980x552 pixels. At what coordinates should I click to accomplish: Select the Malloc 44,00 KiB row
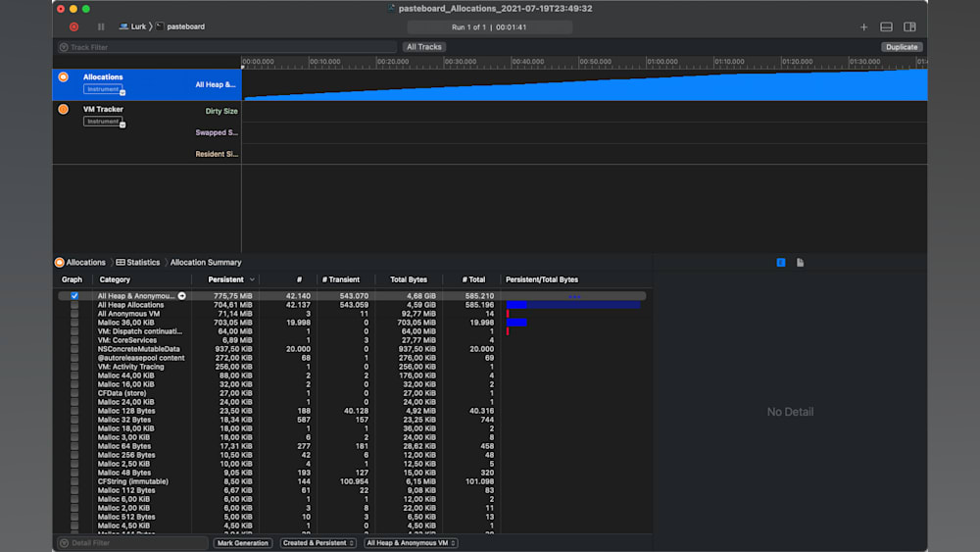[x=352, y=376]
